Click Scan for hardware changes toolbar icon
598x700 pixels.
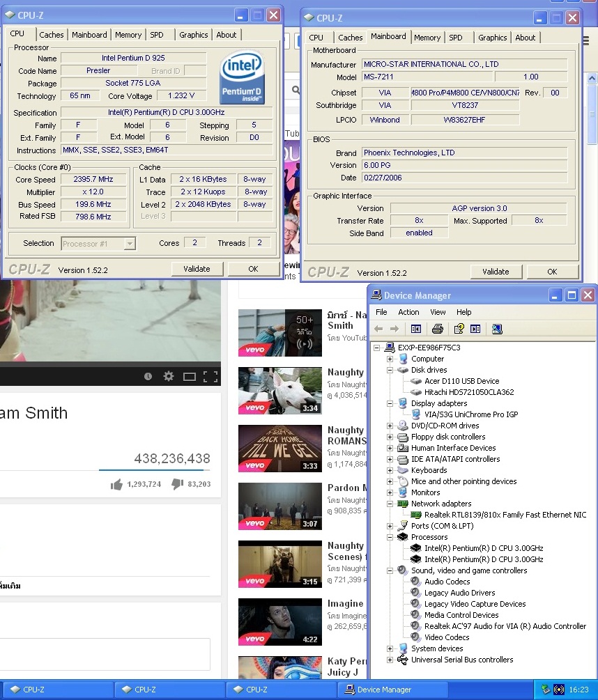pos(497,329)
